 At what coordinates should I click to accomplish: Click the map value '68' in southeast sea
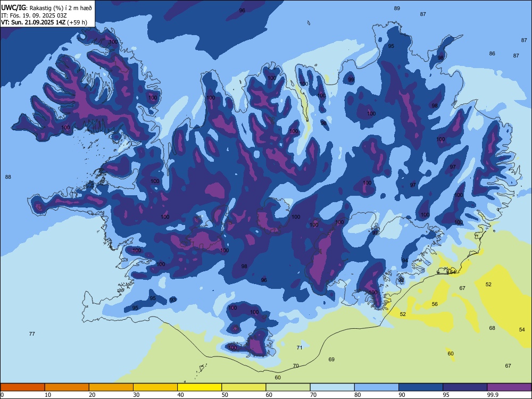click(x=492, y=328)
